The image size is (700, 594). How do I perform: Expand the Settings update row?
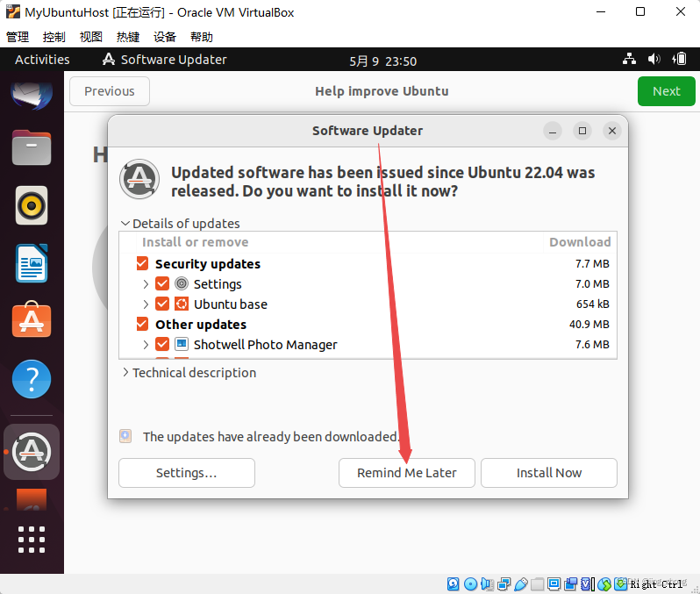pos(146,283)
